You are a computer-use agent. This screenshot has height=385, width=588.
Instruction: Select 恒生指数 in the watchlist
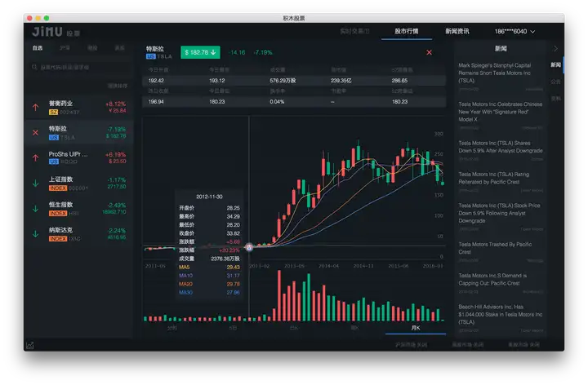tap(78, 209)
